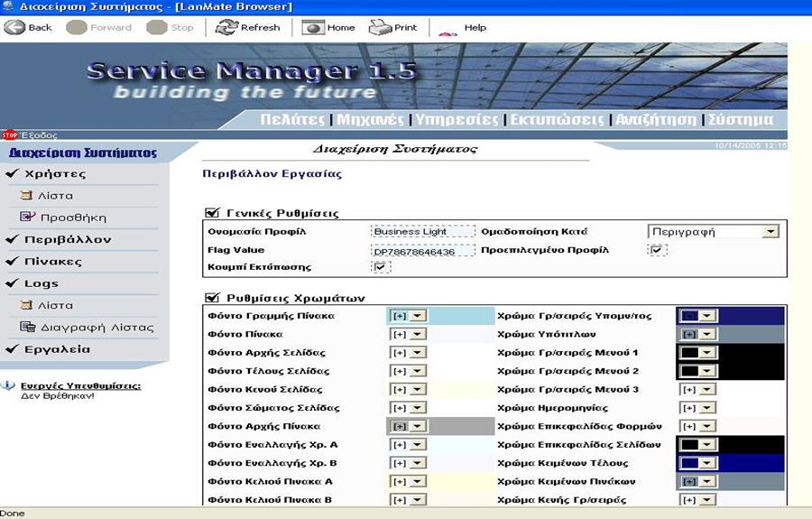Click the Περιβάλλον sidebar link

tap(68, 239)
